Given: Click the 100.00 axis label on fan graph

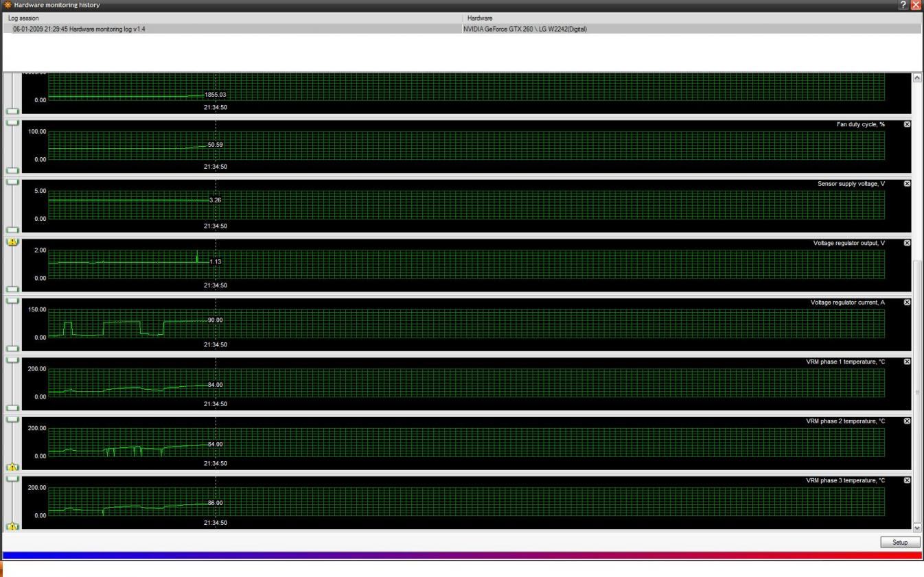Looking at the screenshot, I should [x=37, y=131].
